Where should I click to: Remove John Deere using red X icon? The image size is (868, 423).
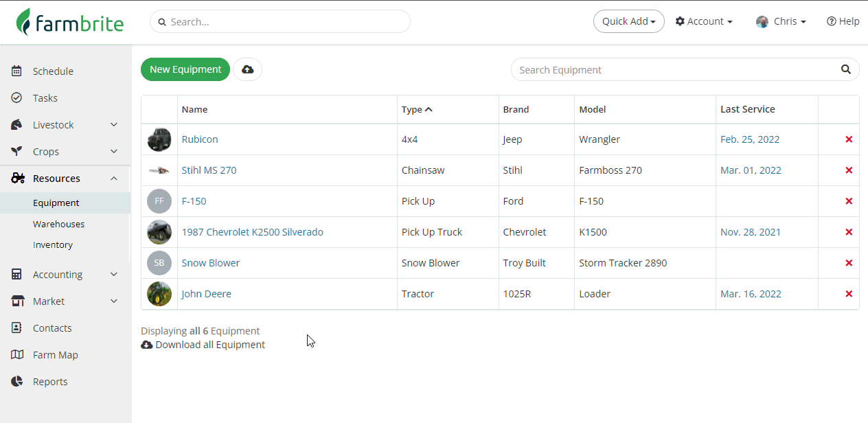tap(849, 294)
